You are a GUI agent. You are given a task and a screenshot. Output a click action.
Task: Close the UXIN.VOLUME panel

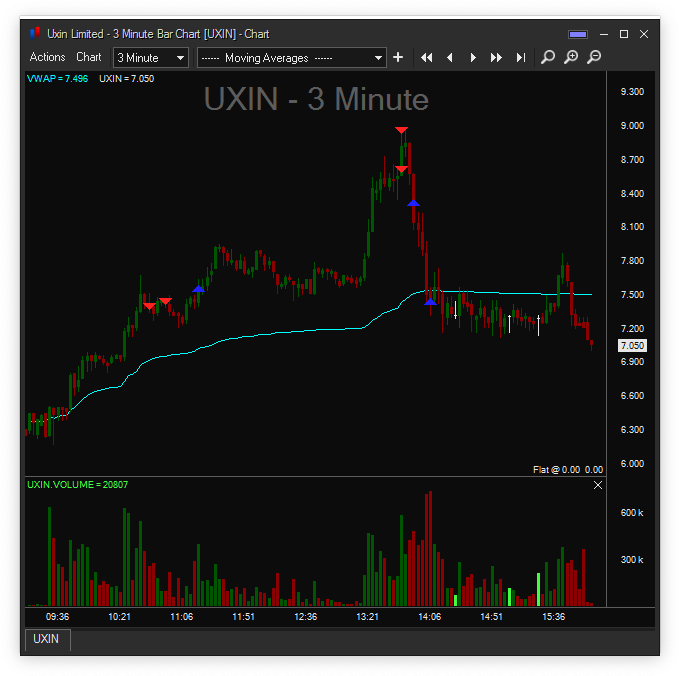click(598, 485)
